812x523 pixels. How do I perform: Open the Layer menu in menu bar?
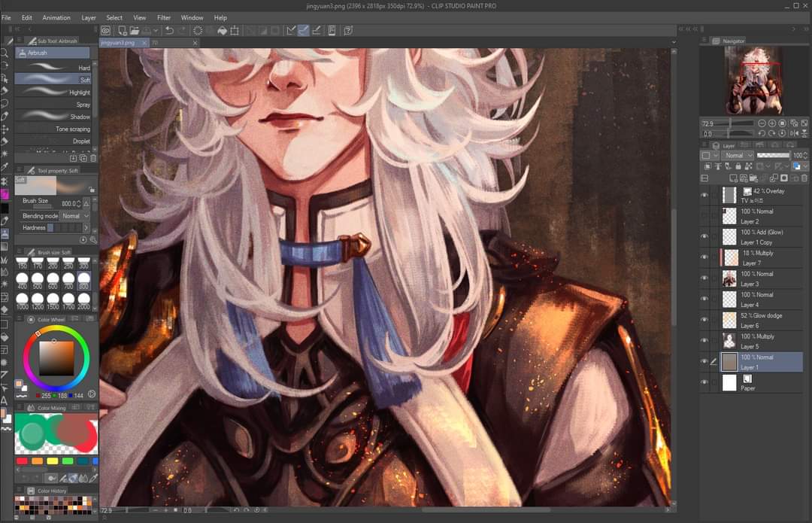click(89, 17)
